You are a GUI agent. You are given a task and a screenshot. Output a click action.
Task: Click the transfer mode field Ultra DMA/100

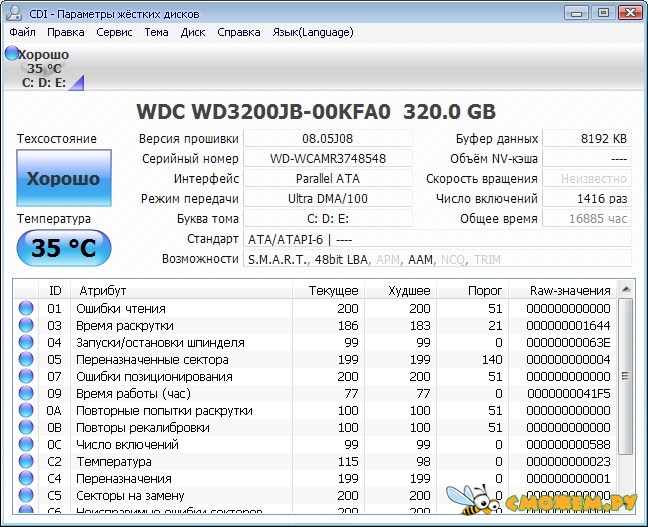tap(328, 198)
